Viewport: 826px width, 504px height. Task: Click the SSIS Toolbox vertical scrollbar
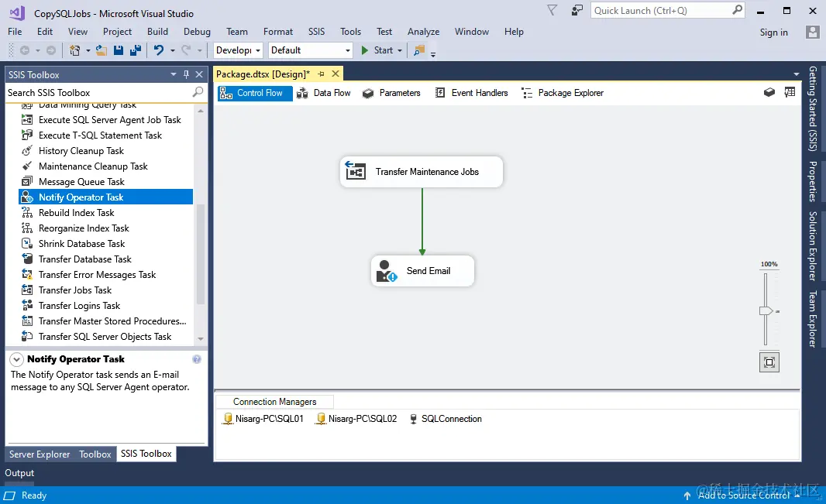coord(200,255)
